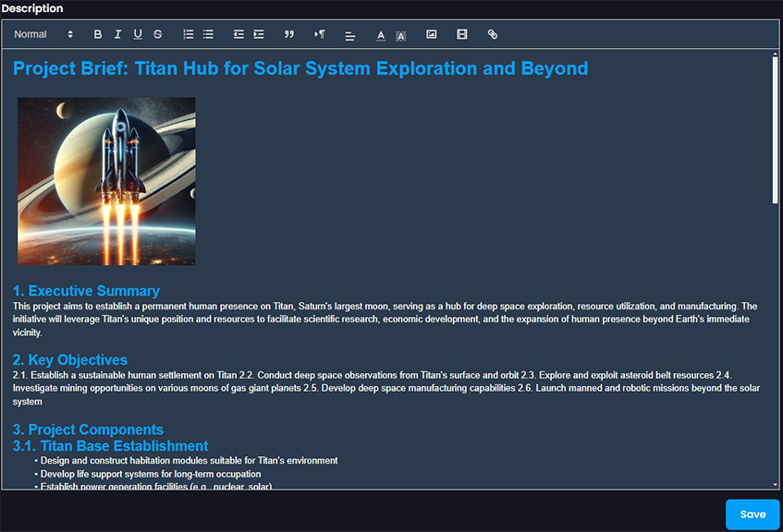This screenshot has width=783, height=532.
Task: Open the text color picker
Action: coord(381,35)
